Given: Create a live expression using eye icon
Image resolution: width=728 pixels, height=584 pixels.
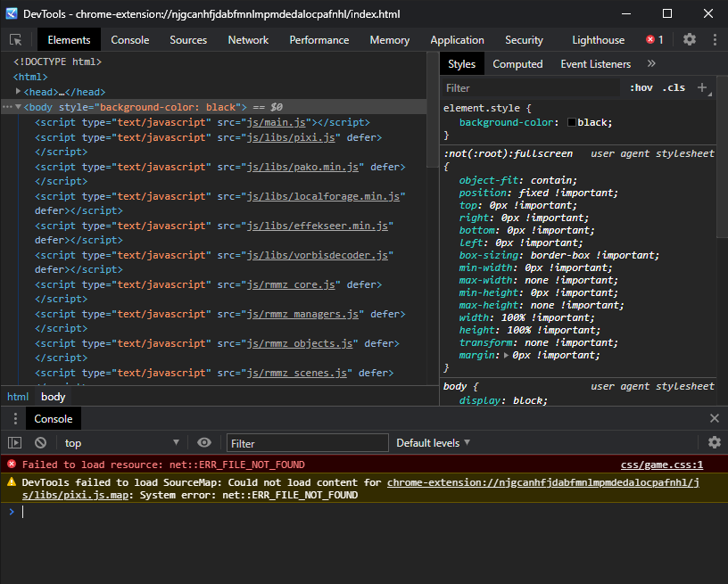Looking at the screenshot, I should [x=203, y=443].
